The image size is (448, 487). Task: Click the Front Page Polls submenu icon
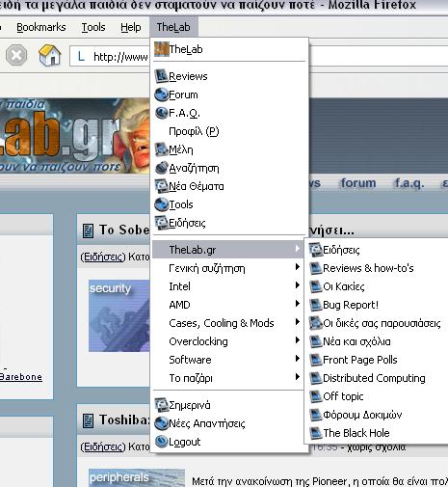[316, 360]
